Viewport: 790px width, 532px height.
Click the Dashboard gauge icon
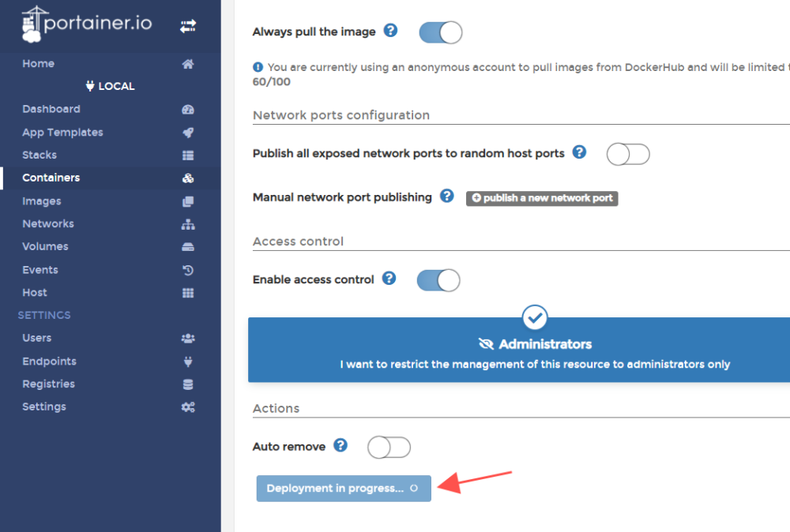pos(188,110)
